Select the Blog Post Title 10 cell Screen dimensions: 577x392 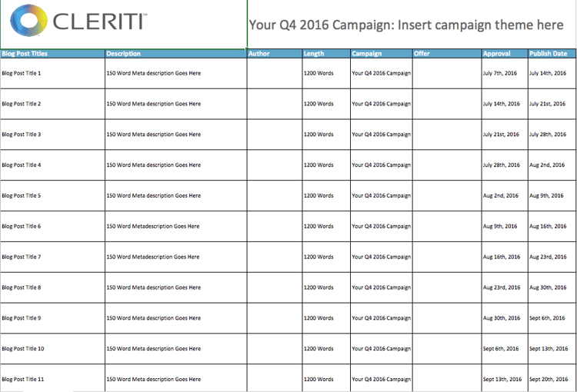pos(52,349)
